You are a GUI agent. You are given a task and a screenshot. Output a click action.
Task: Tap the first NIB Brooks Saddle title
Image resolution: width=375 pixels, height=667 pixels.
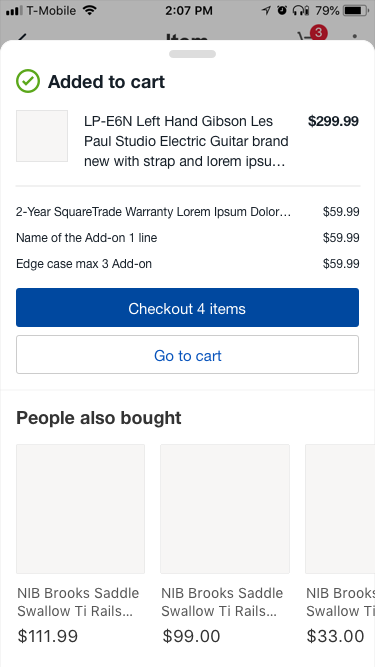78,602
